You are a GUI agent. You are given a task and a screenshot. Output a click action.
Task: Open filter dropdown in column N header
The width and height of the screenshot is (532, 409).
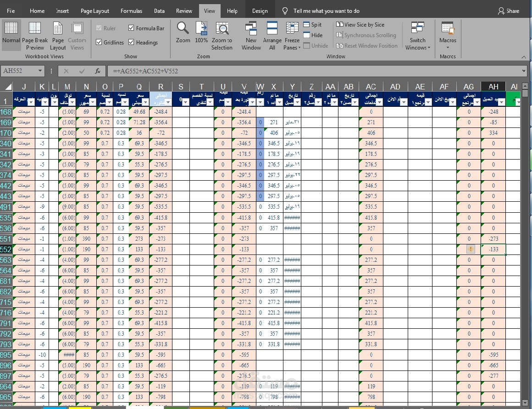pyautogui.click(x=92, y=102)
